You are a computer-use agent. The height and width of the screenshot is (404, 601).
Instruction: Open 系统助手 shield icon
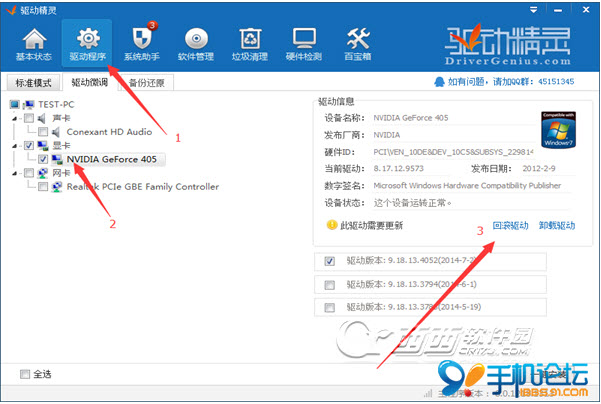point(142,38)
